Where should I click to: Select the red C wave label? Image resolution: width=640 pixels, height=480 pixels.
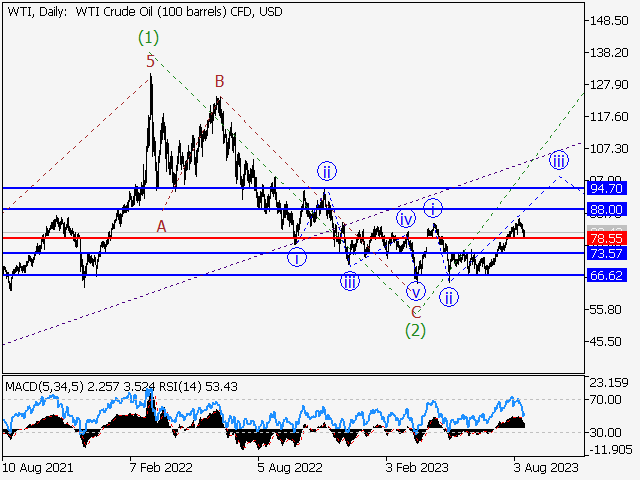click(x=416, y=313)
